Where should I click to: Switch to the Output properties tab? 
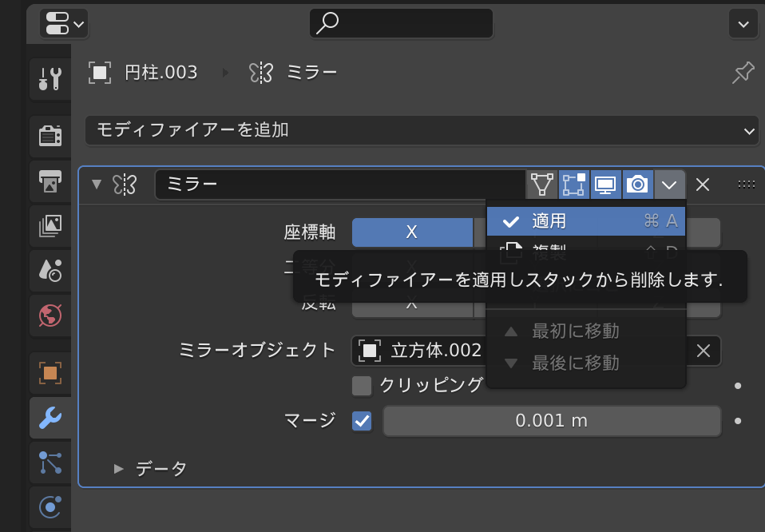click(50, 181)
